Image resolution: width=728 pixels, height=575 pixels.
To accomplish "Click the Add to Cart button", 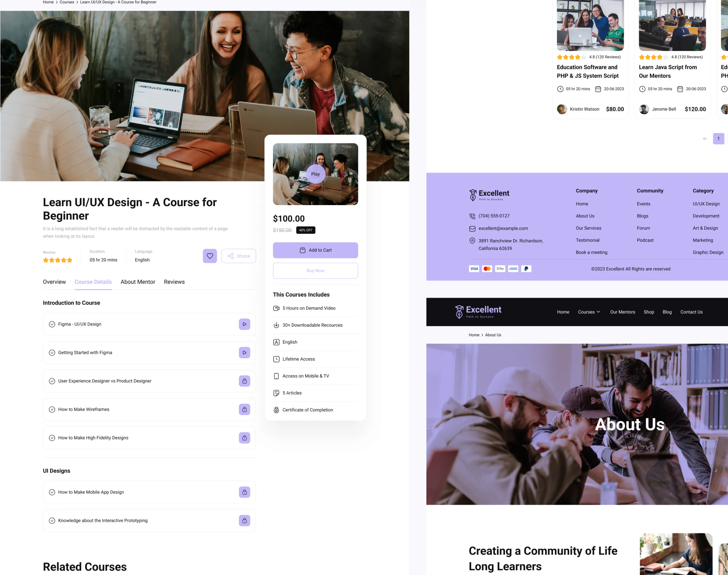I will (x=315, y=250).
